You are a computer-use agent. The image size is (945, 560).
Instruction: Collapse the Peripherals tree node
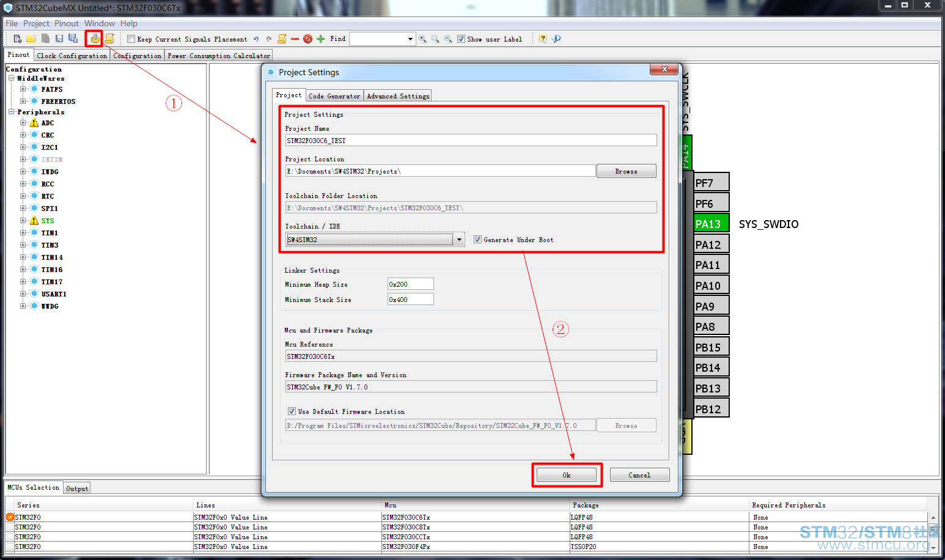[11, 112]
